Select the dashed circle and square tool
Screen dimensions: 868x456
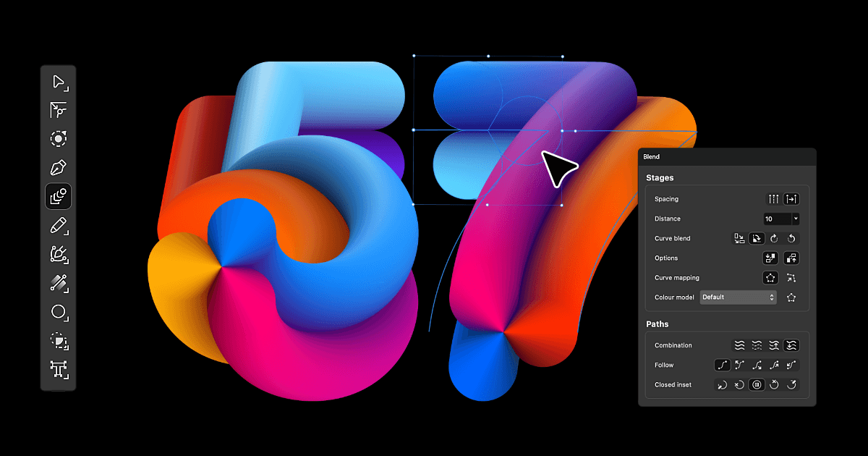59,341
